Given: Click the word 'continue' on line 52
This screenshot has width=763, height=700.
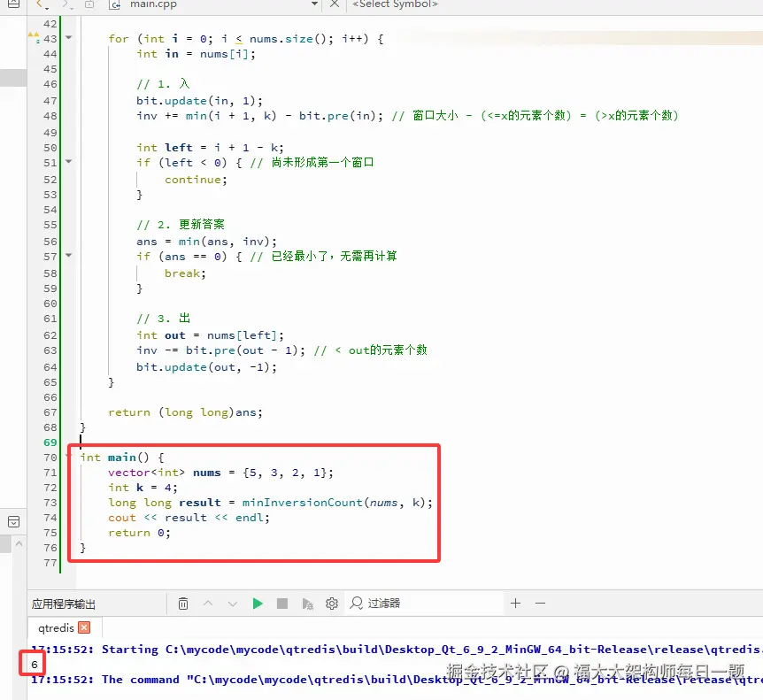Looking at the screenshot, I should [x=193, y=180].
